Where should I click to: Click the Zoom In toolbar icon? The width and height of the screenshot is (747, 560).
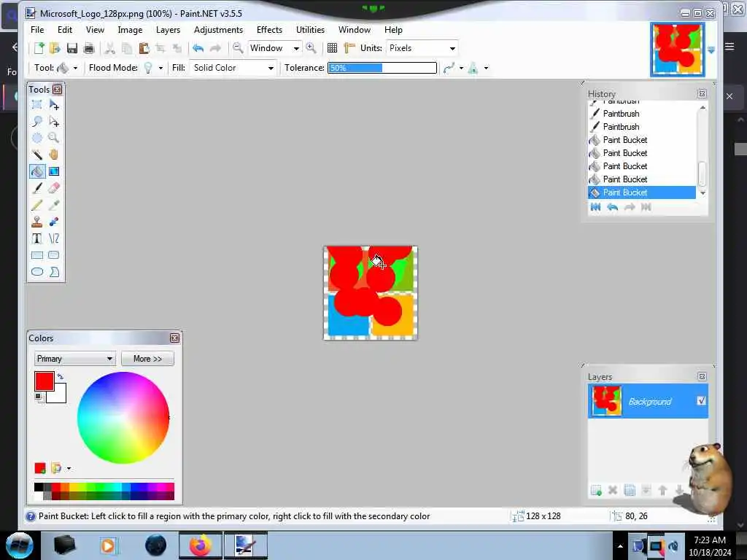[x=311, y=48]
